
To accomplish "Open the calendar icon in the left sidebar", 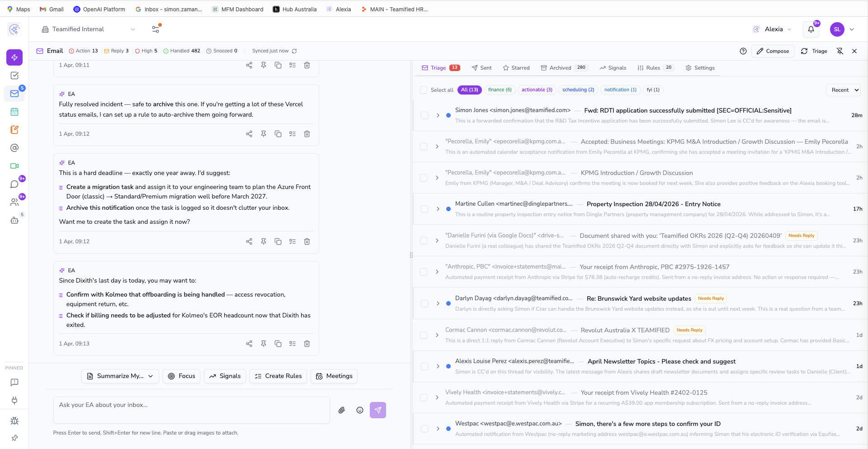I will (x=14, y=112).
